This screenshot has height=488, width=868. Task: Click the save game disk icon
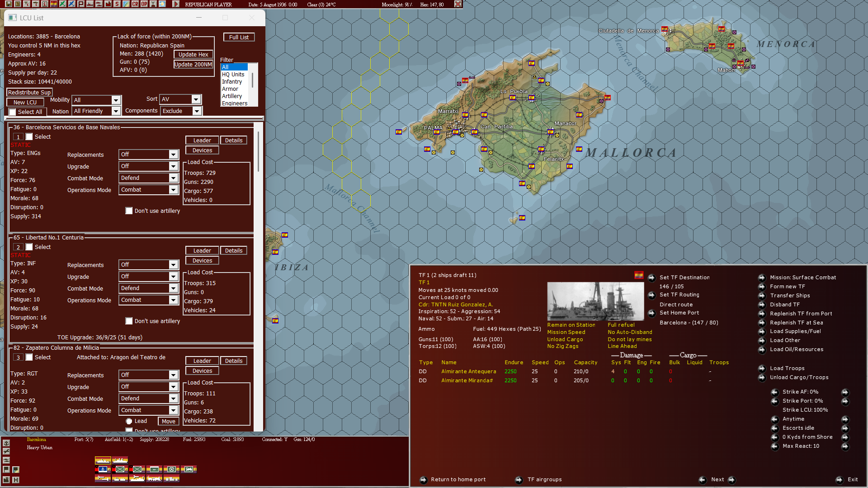point(9,4)
